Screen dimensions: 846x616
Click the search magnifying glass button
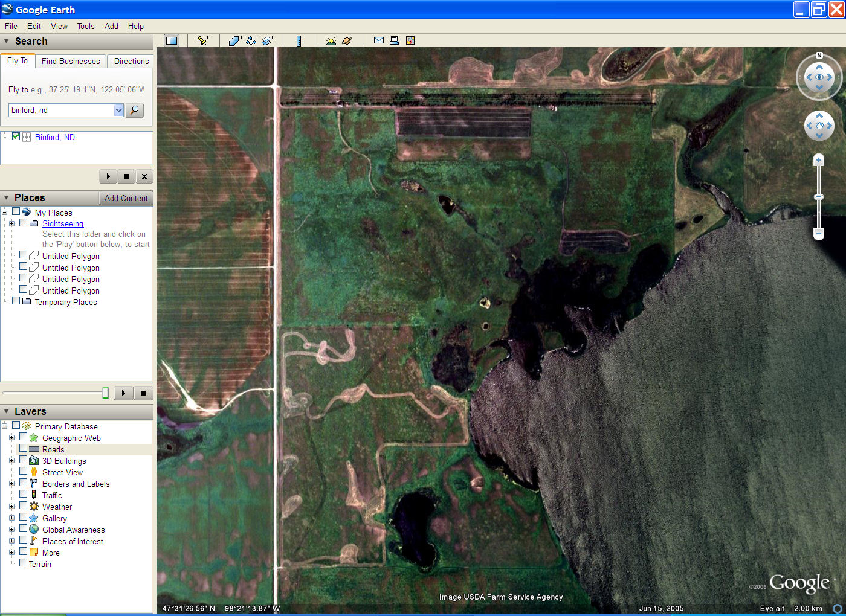135,110
